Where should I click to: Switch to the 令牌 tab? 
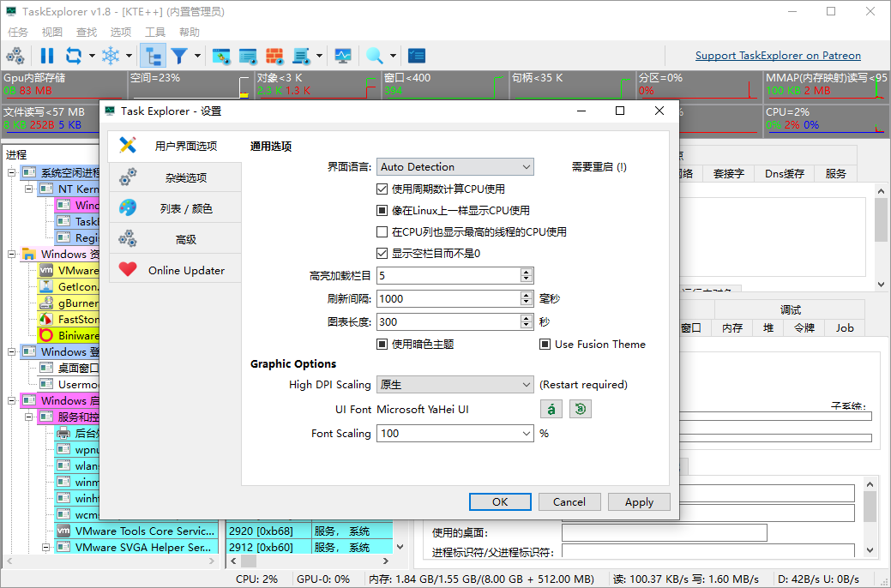click(804, 327)
